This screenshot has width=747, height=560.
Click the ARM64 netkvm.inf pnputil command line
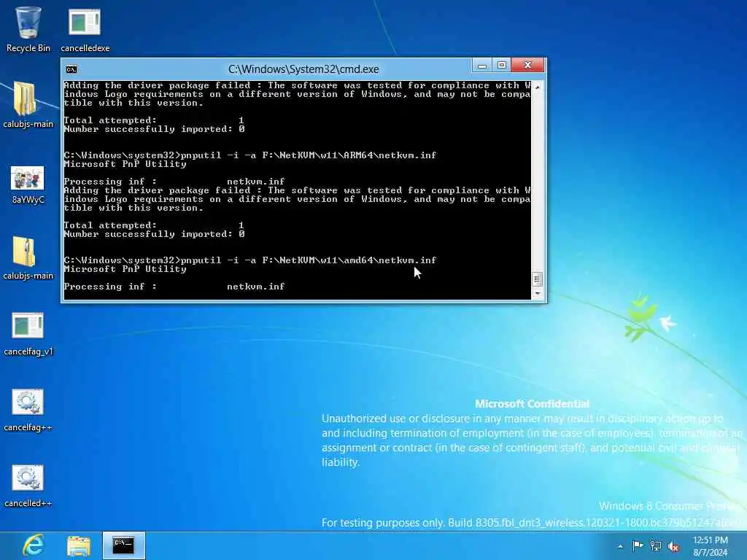coord(250,155)
